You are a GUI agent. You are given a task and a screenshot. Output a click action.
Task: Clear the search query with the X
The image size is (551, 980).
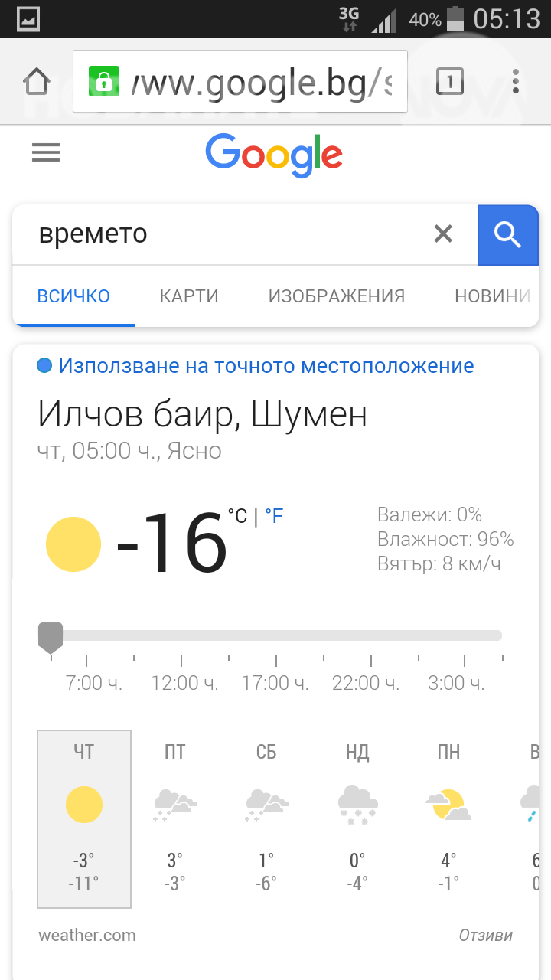(443, 234)
